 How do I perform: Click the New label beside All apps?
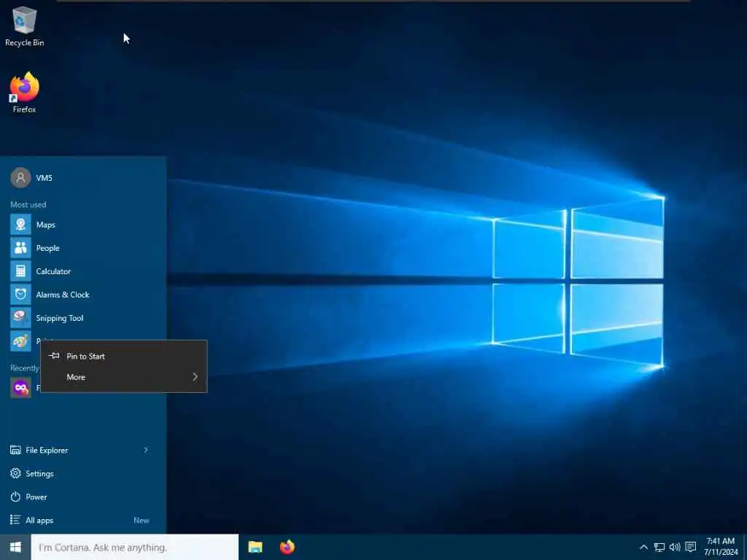(x=141, y=521)
